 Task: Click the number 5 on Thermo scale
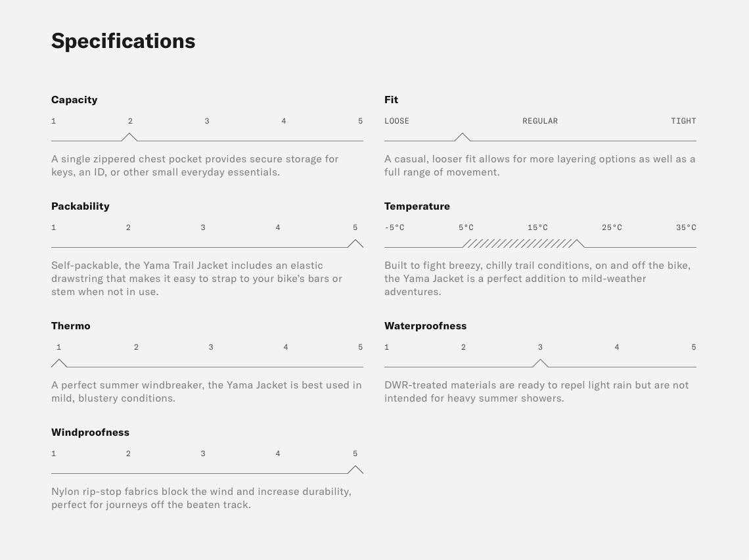pyautogui.click(x=361, y=347)
